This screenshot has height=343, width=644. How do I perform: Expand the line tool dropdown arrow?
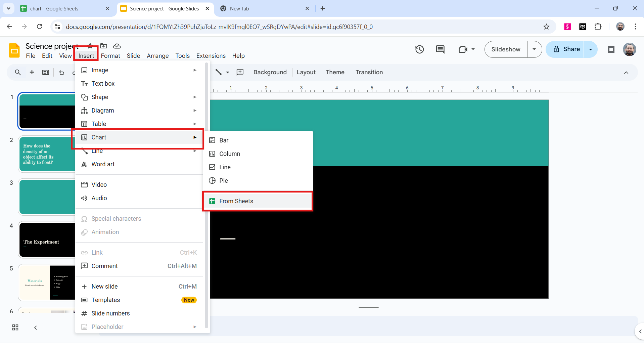pyautogui.click(x=228, y=72)
